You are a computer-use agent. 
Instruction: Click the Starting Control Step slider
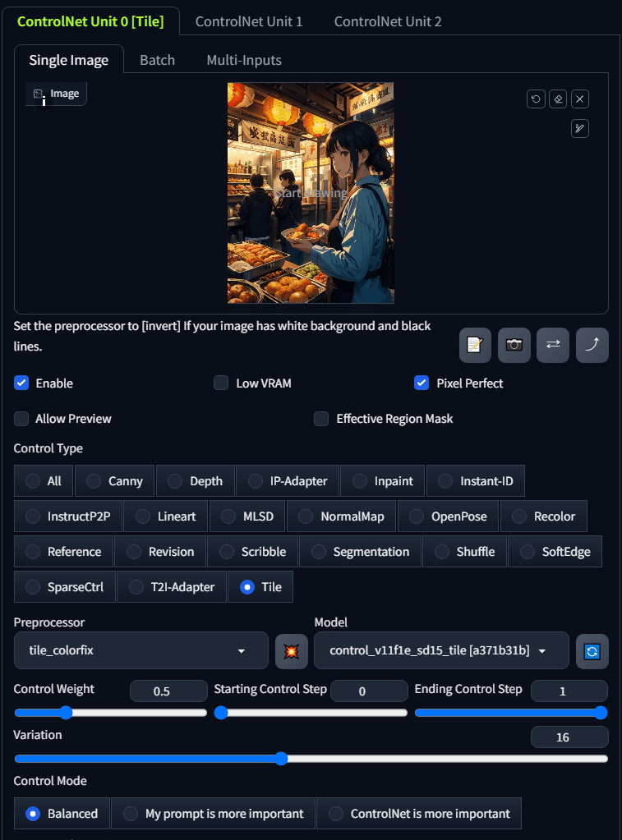click(x=311, y=713)
